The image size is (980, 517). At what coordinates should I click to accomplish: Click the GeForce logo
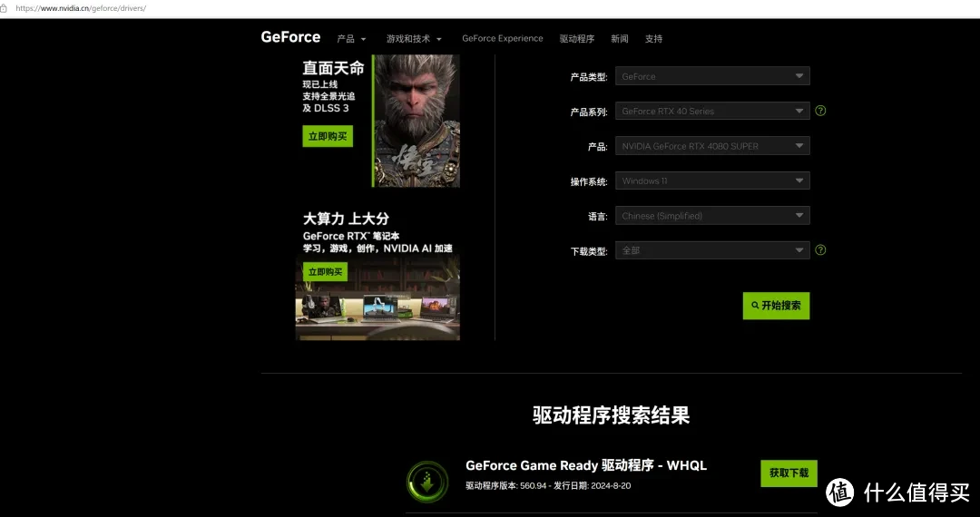290,37
